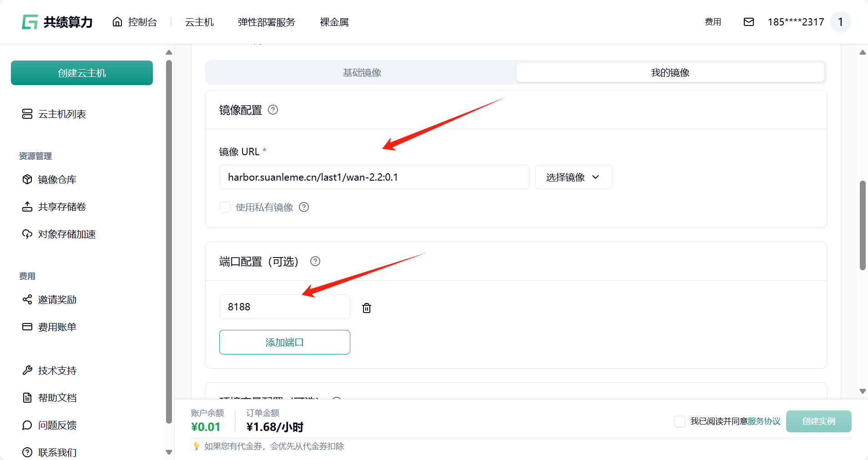Viewport: 868px width, 460px height.
Task: Click help icon next to 使用私有镜像
Action: tap(304, 207)
